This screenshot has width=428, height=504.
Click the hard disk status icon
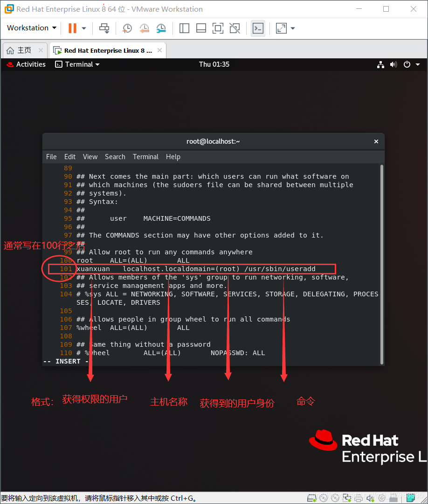tap(311, 498)
